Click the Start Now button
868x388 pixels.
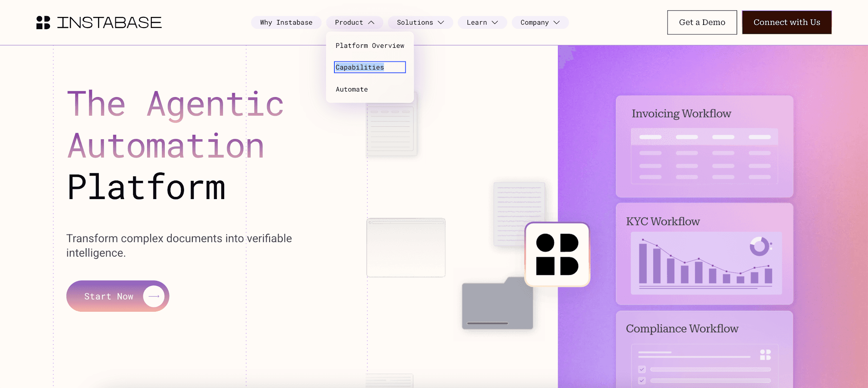tap(118, 296)
